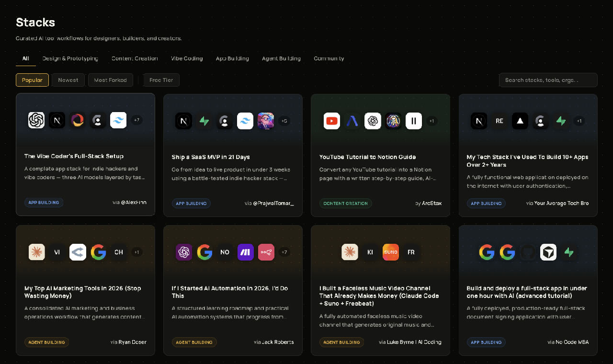Screen dimensions: 613x364
Task: Expand the +7 tools badge in Vibe Coder's card
Action: point(136,120)
